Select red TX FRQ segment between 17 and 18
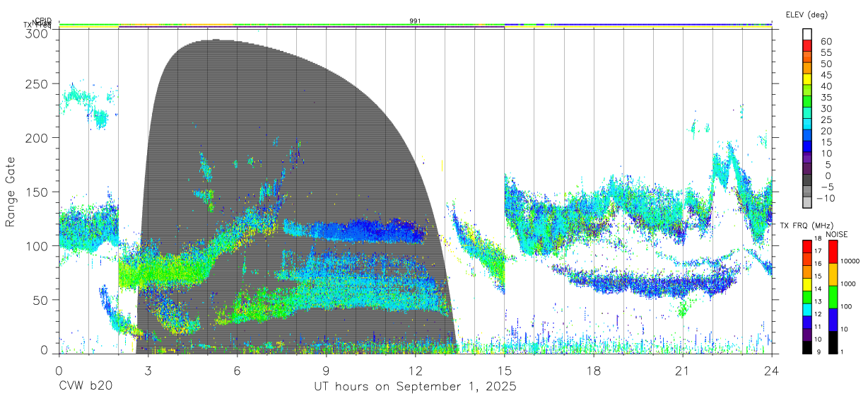Screen dimensions: 868x401 [x=807, y=245]
